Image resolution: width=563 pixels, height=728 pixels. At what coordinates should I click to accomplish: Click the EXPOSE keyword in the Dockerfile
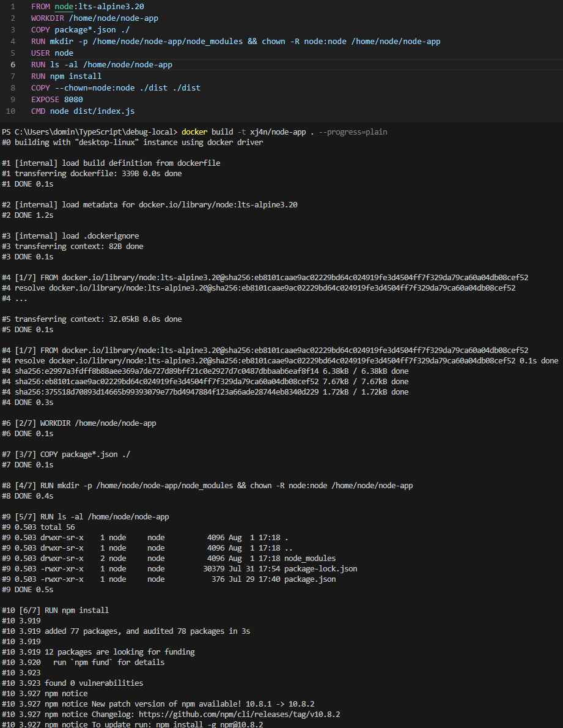click(45, 100)
